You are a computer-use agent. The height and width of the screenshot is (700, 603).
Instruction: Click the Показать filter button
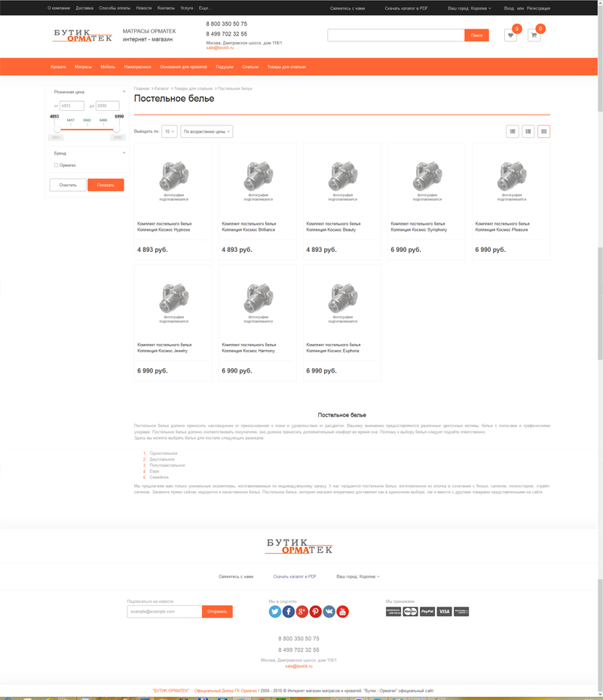coord(106,185)
